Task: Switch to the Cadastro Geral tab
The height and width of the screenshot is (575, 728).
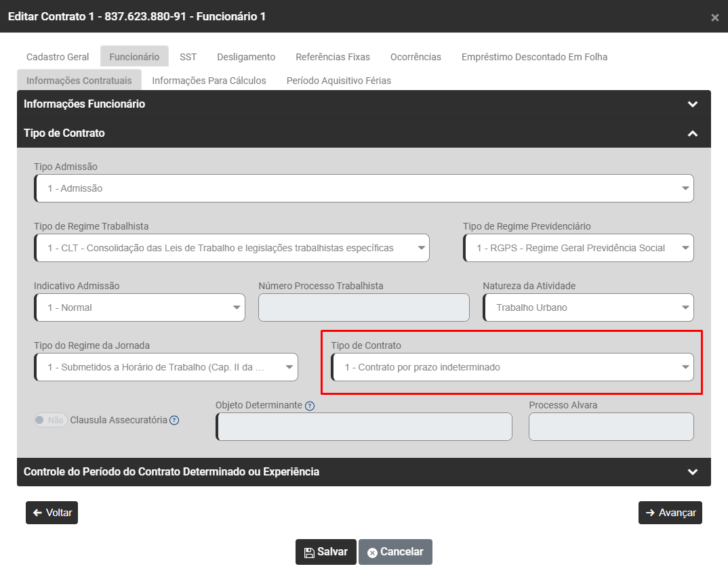Action: click(x=58, y=57)
